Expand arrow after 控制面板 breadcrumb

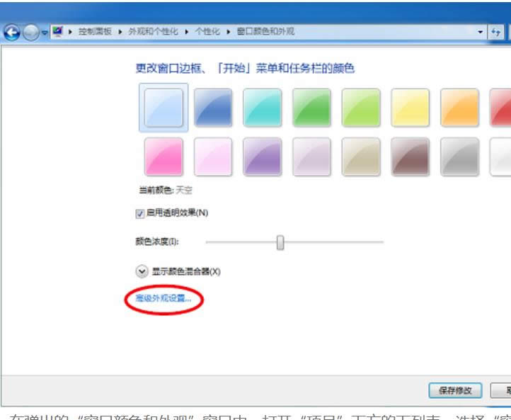click(x=120, y=32)
